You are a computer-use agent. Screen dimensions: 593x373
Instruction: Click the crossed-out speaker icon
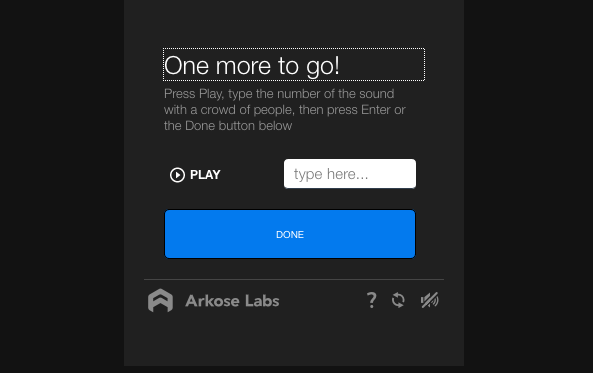[x=430, y=300]
